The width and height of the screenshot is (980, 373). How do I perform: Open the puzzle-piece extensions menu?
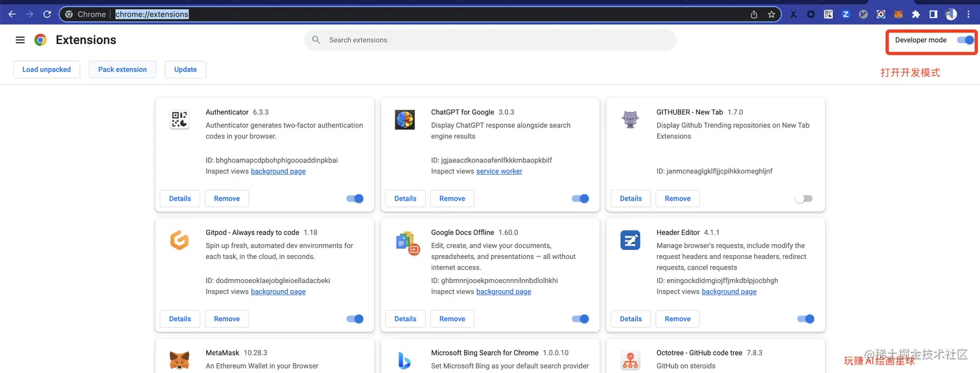916,14
